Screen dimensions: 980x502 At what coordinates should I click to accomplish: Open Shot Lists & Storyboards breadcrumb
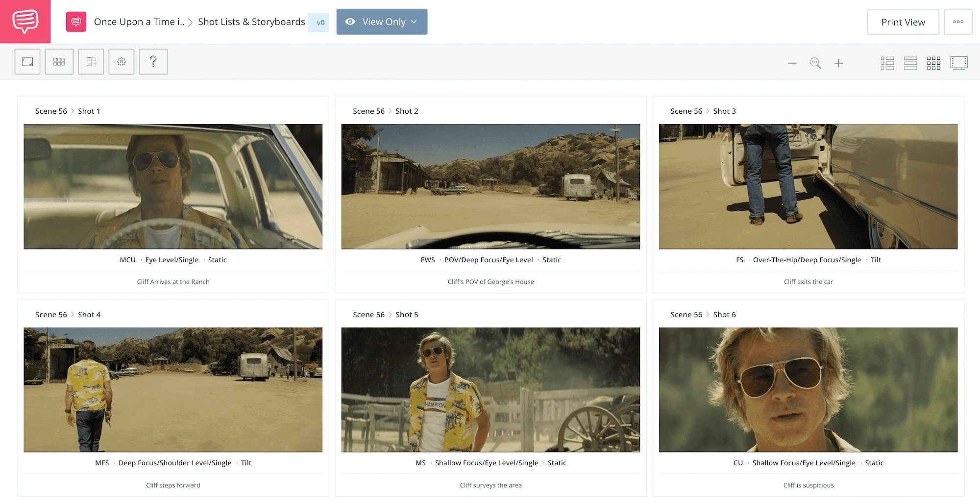(x=251, y=22)
